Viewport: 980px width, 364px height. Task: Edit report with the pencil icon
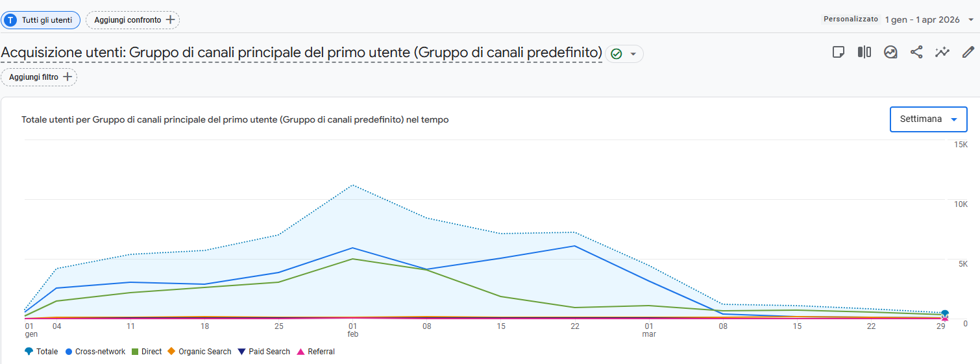coord(968,53)
